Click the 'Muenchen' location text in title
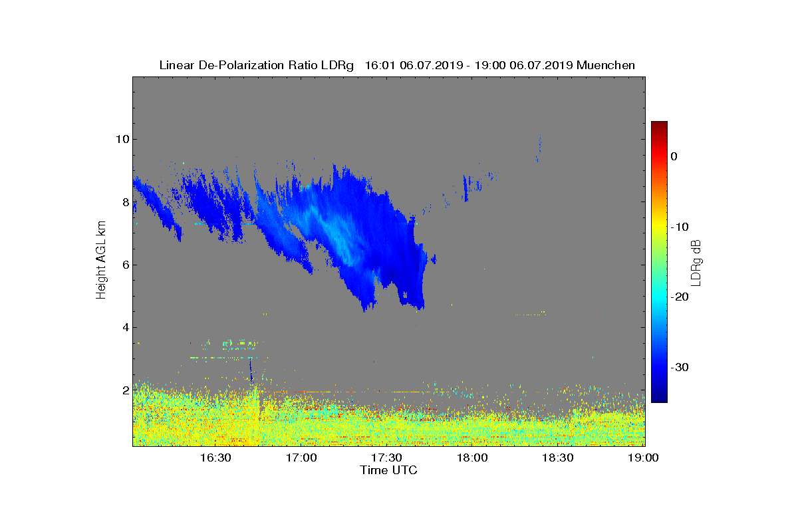The image size is (798, 532). click(x=606, y=65)
